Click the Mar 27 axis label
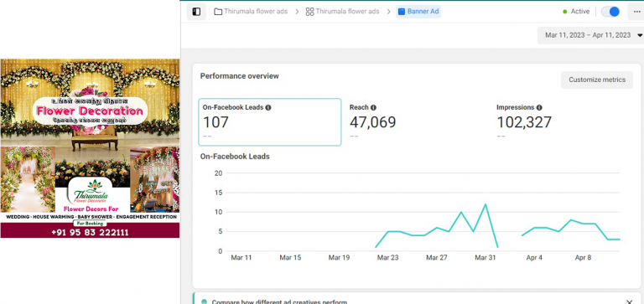 (x=437, y=258)
